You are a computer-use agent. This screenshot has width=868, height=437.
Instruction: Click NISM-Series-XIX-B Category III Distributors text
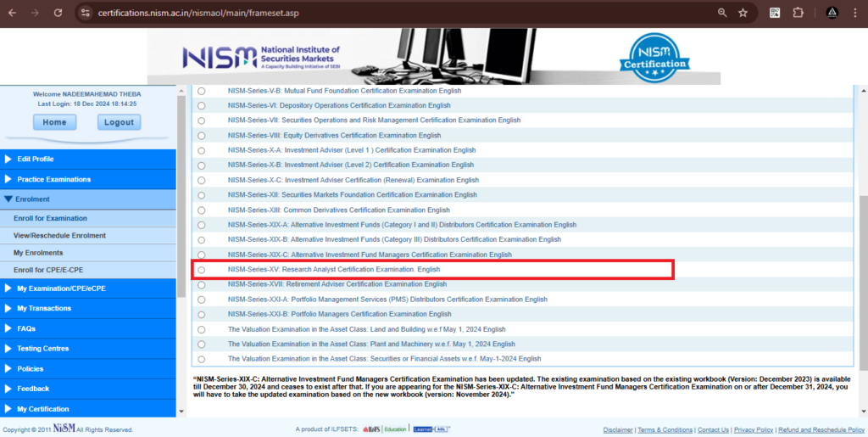[394, 240]
